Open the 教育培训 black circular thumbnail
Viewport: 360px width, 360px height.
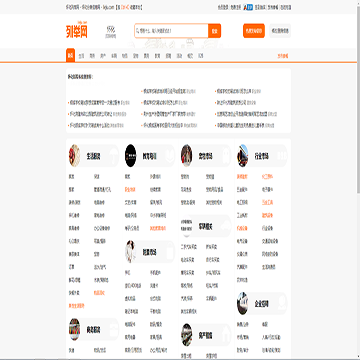tap(131, 156)
